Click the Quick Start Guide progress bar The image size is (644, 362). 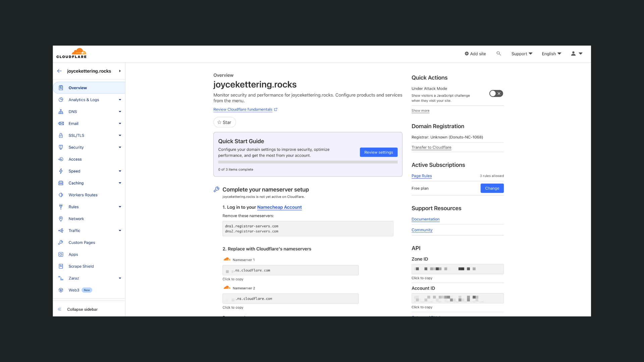(308, 162)
